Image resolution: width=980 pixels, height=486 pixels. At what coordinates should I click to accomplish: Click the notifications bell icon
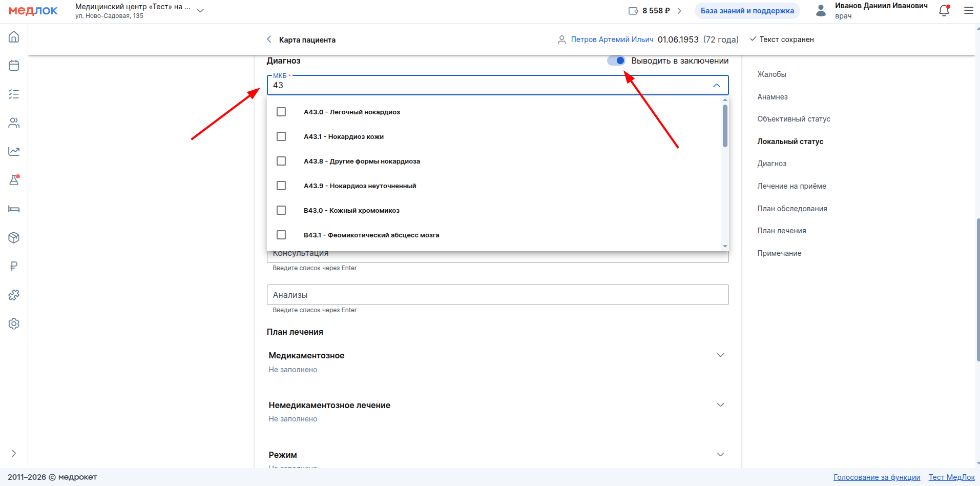tap(944, 11)
